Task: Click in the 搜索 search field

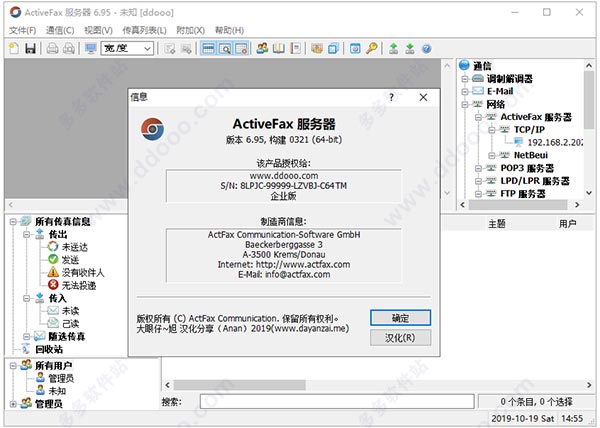Action: [x=337, y=402]
